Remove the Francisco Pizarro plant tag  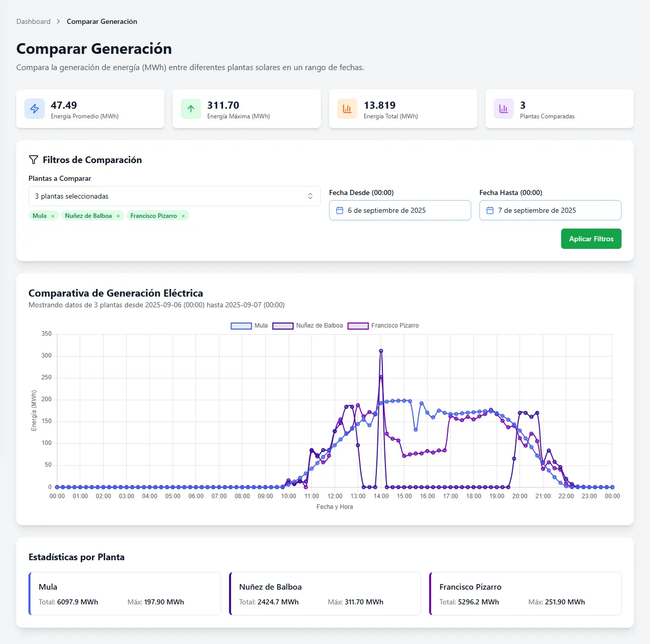(183, 216)
